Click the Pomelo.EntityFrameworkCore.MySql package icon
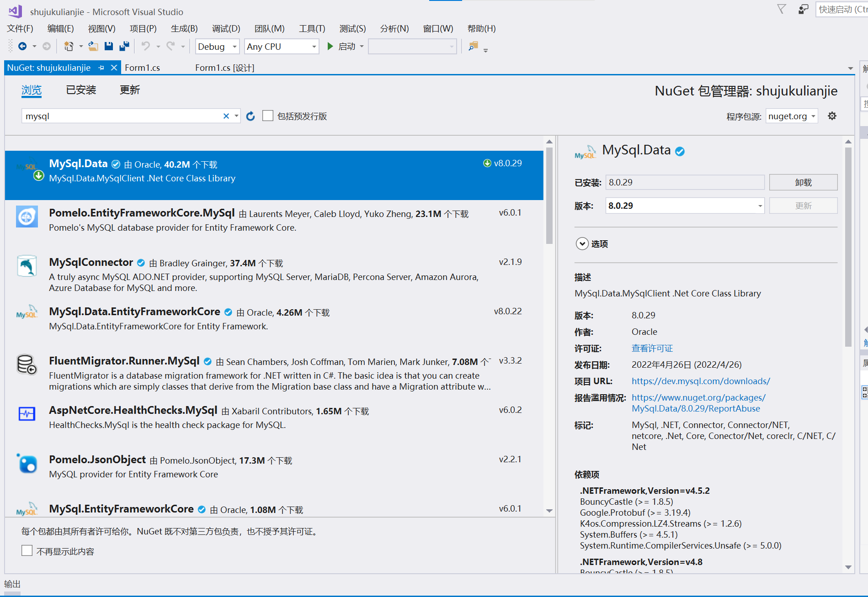The image size is (868, 597). tap(27, 217)
